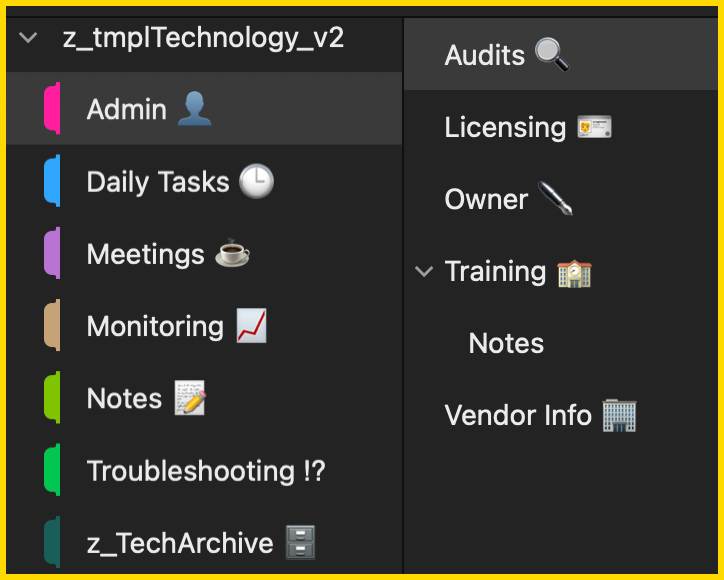Click the chart icon beside Monitoring
Image resolution: width=724 pixels, height=580 pixels.
[x=252, y=325]
